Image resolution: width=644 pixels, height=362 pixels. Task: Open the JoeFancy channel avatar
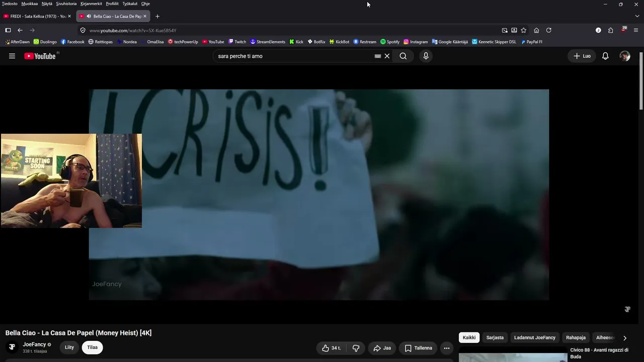tap(12, 347)
